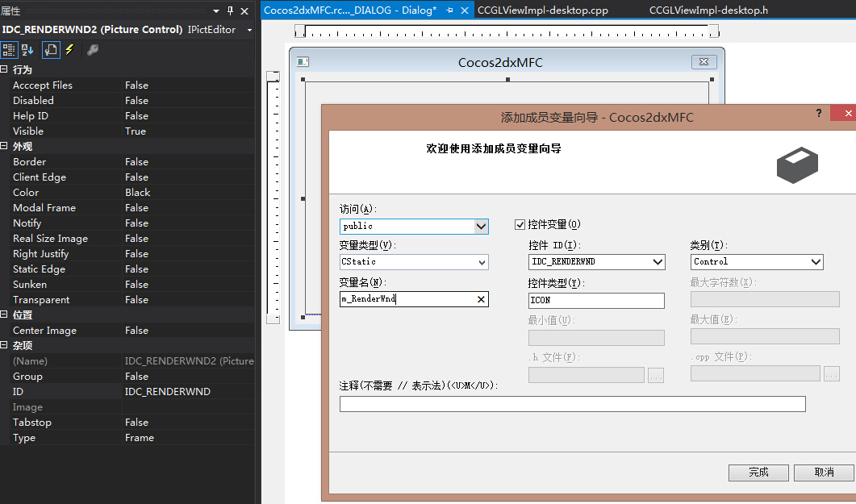Open IDC_RENDERWND2 object selector dropdown
This screenshot has width=856, height=504.
(249, 30)
